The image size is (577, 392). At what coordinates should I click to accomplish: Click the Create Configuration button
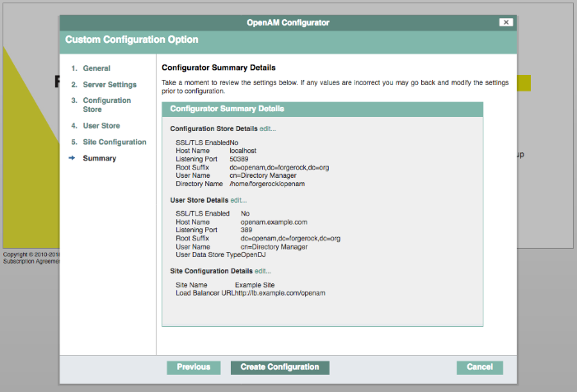point(279,367)
